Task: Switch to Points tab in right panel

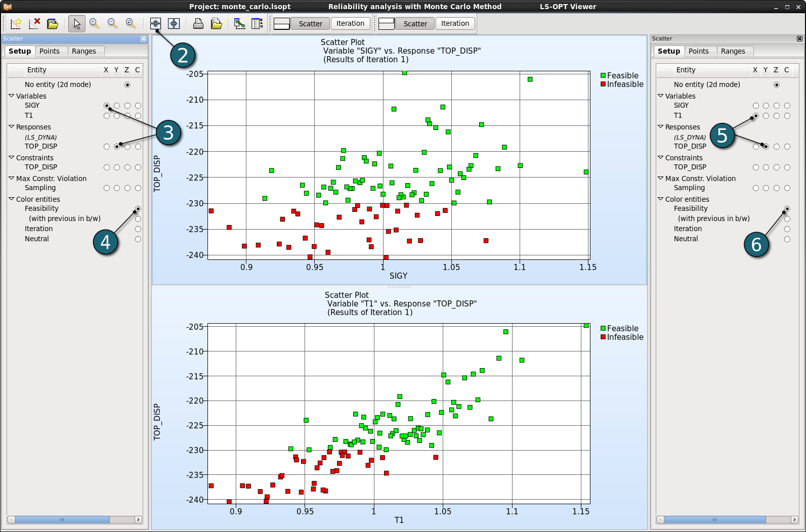Action: tap(699, 51)
